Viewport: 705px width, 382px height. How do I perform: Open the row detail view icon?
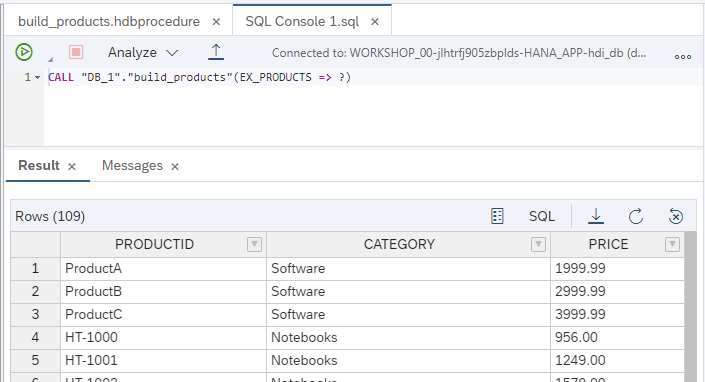pyautogui.click(x=497, y=216)
